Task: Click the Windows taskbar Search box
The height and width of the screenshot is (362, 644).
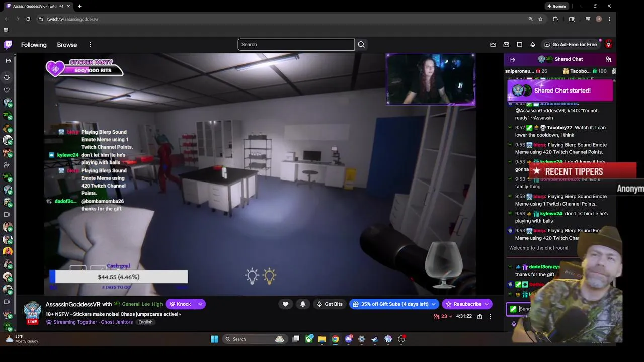Action: (x=255, y=339)
